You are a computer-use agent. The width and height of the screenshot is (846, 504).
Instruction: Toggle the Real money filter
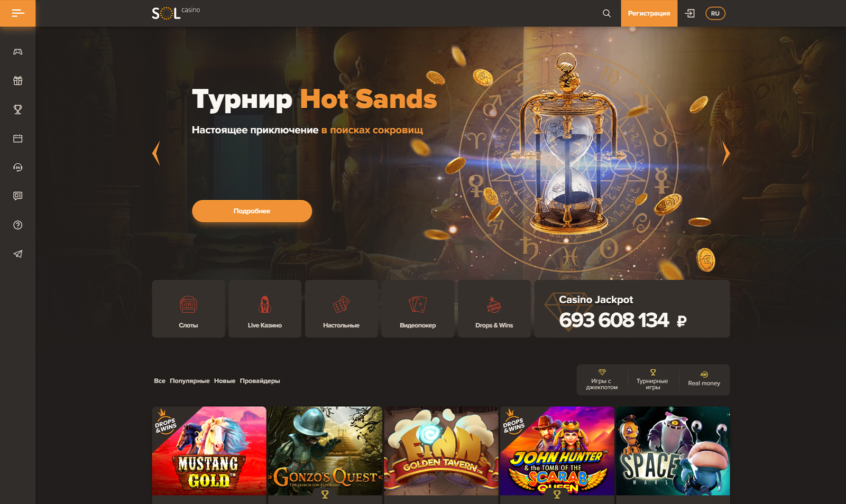click(x=704, y=379)
